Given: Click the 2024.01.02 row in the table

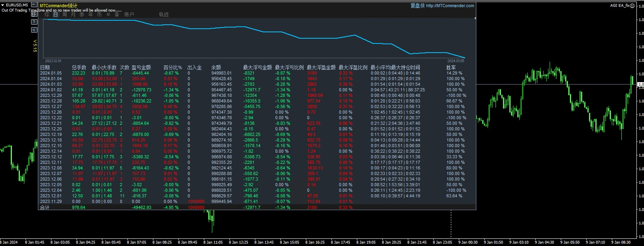Looking at the screenshot, I should point(51,90).
